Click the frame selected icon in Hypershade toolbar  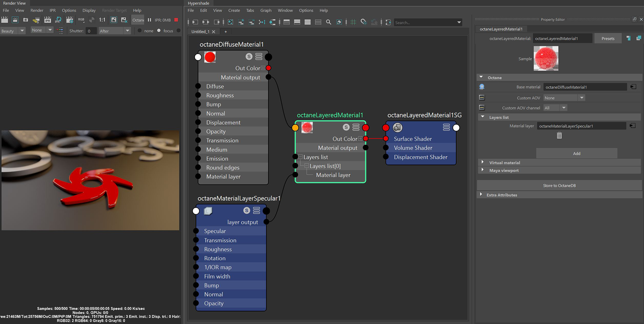[x=230, y=22]
